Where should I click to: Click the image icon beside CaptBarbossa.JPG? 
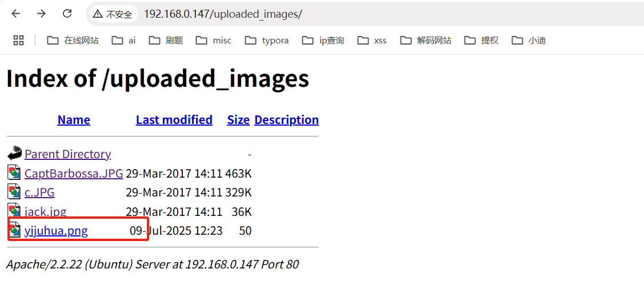[x=14, y=173]
